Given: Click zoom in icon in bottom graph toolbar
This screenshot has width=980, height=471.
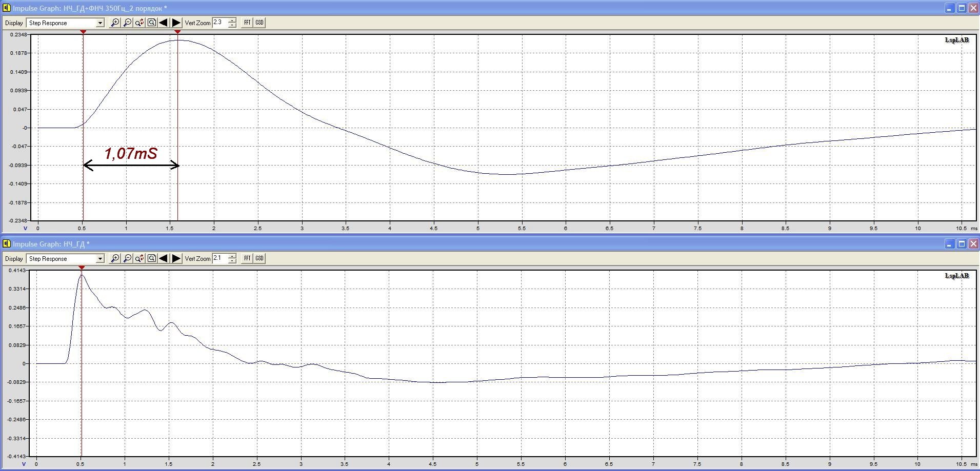Looking at the screenshot, I should tap(115, 258).
